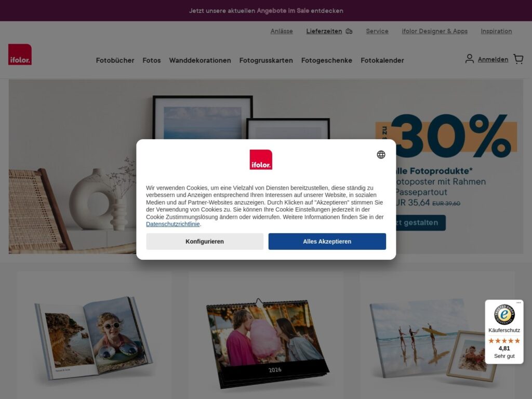Select Fotokalender in the main navigation
This screenshot has height=399, width=532.
point(382,60)
